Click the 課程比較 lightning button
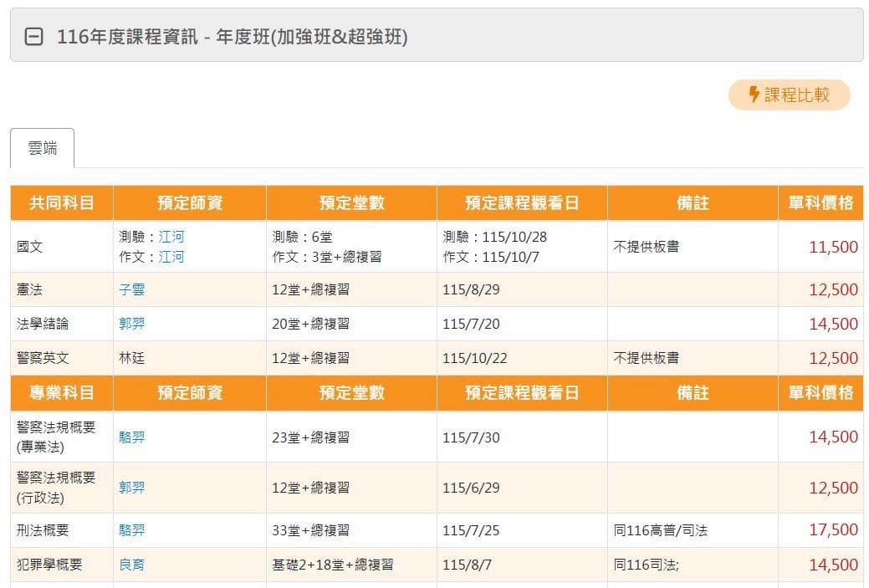This screenshot has width=869, height=588. click(x=789, y=95)
